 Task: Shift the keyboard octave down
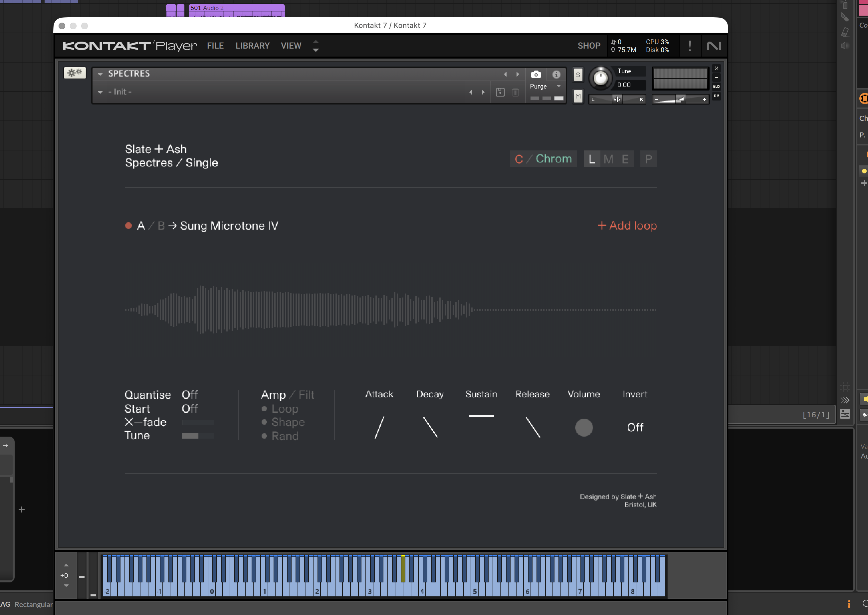(66, 585)
